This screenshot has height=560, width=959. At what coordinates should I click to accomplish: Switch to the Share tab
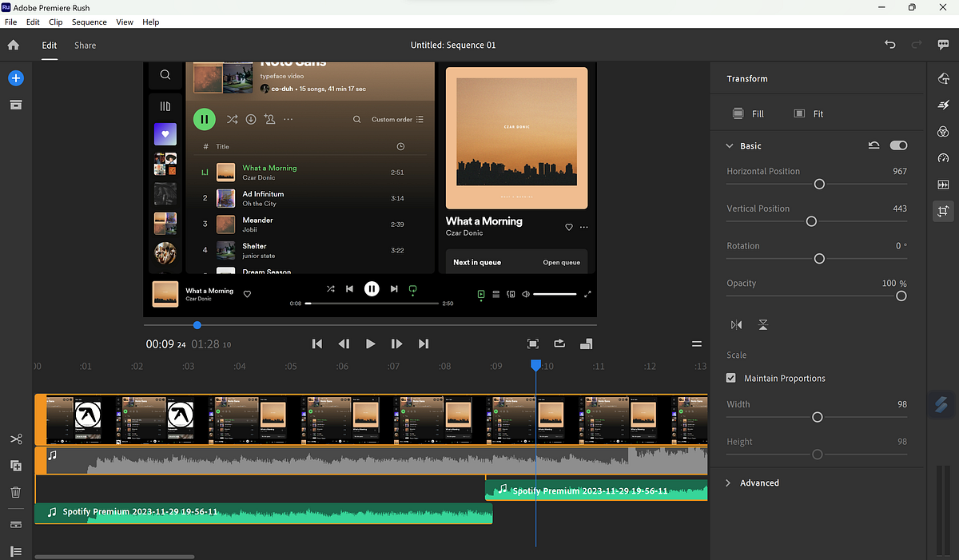click(85, 46)
